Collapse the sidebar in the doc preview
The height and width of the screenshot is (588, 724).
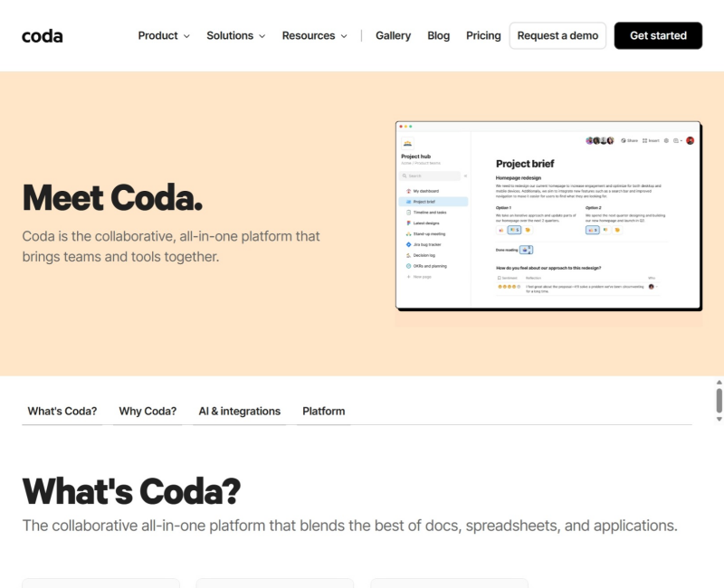tap(465, 175)
